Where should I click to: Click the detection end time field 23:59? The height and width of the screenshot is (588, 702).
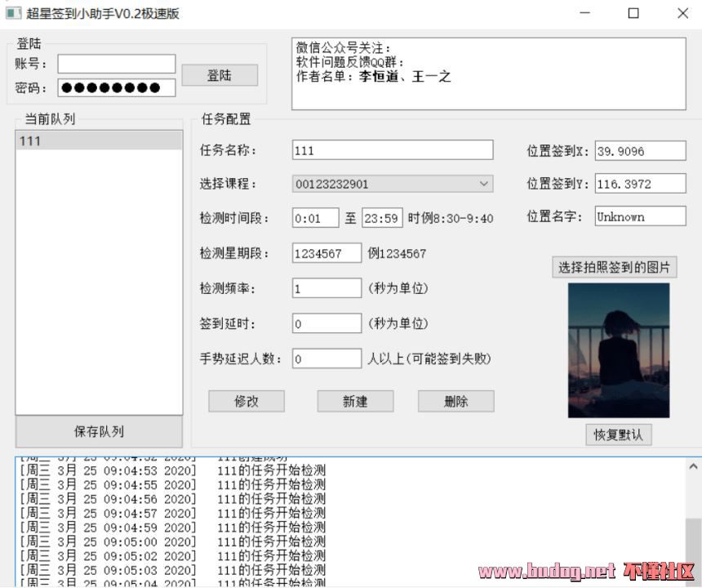tap(381, 218)
